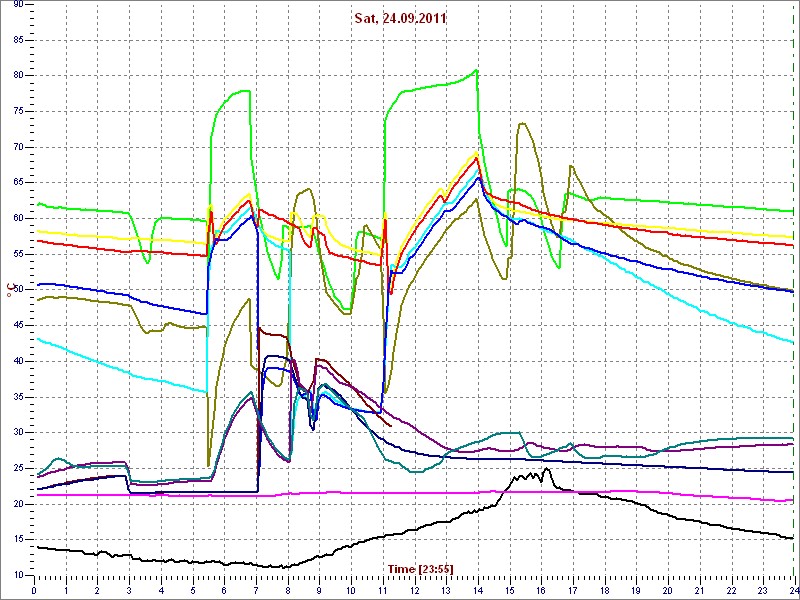The width and height of the screenshot is (800, 600).
Task: Select the 70 label on the temperature axis
Action: pyautogui.click(x=17, y=147)
